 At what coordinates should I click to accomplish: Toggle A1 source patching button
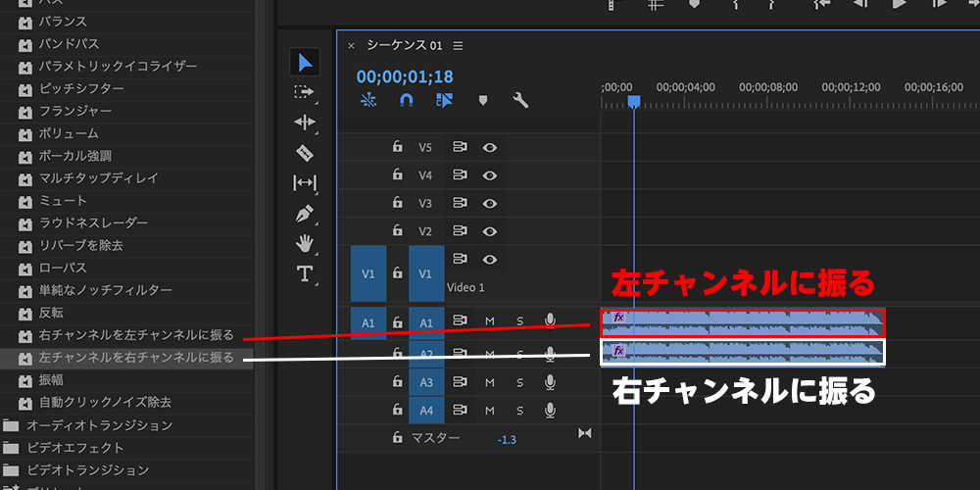368,323
